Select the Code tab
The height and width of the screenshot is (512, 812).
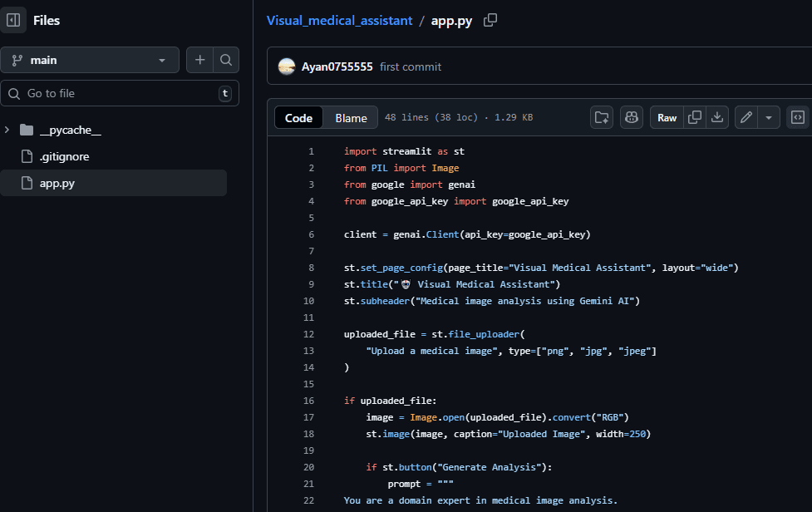coord(298,117)
